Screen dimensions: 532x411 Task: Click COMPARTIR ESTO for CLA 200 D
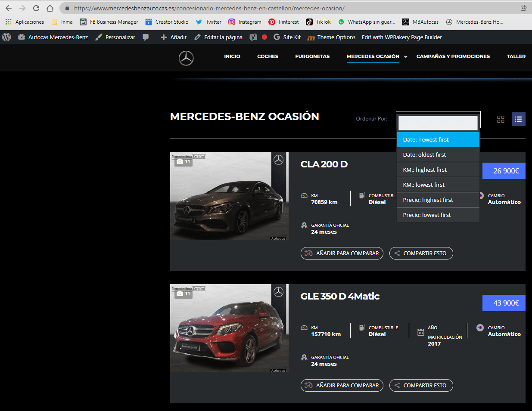[x=421, y=253]
